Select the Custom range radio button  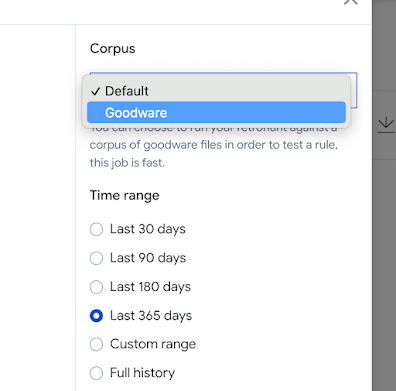click(x=96, y=344)
